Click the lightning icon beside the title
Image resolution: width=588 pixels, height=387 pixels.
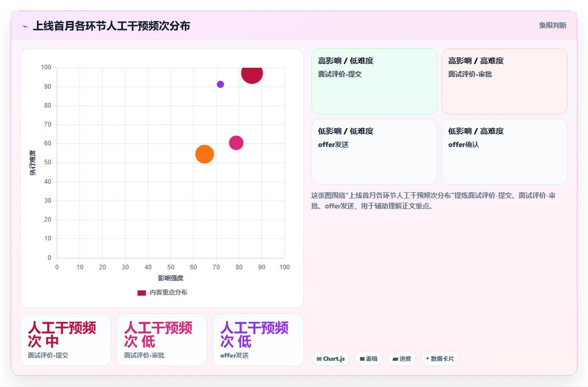(25, 26)
